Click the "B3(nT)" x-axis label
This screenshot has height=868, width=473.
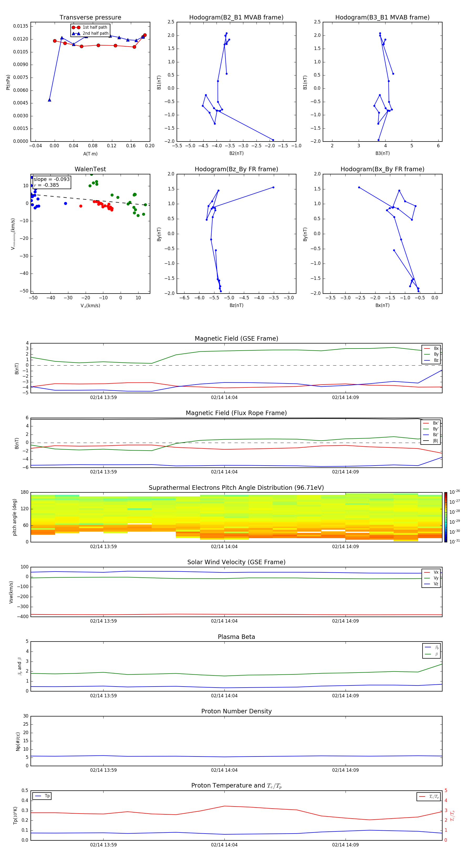click(382, 153)
